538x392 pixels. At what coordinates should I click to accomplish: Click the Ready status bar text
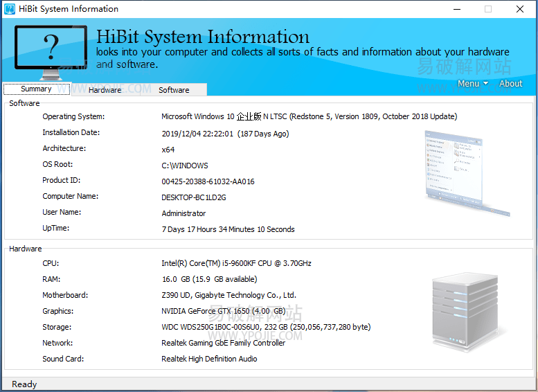pyautogui.click(x=24, y=384)
